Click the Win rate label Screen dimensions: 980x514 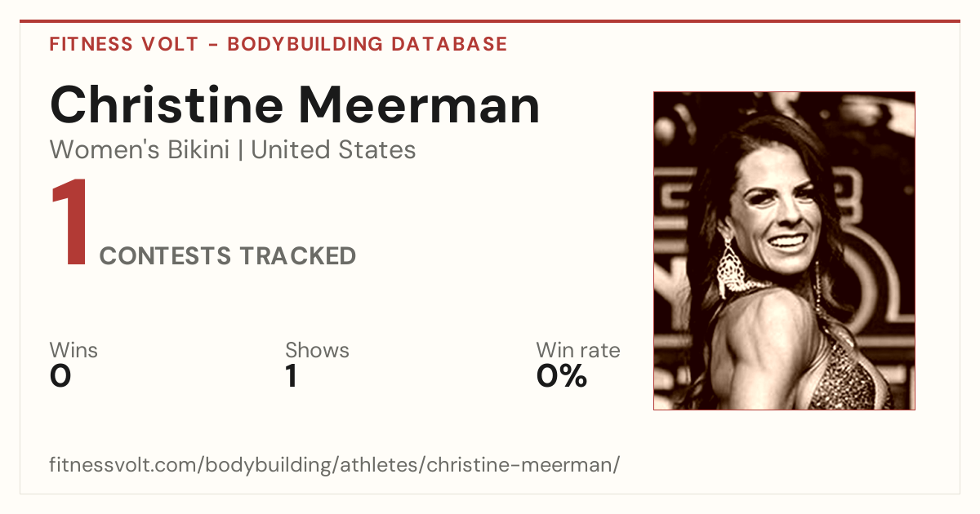[578, 350]
